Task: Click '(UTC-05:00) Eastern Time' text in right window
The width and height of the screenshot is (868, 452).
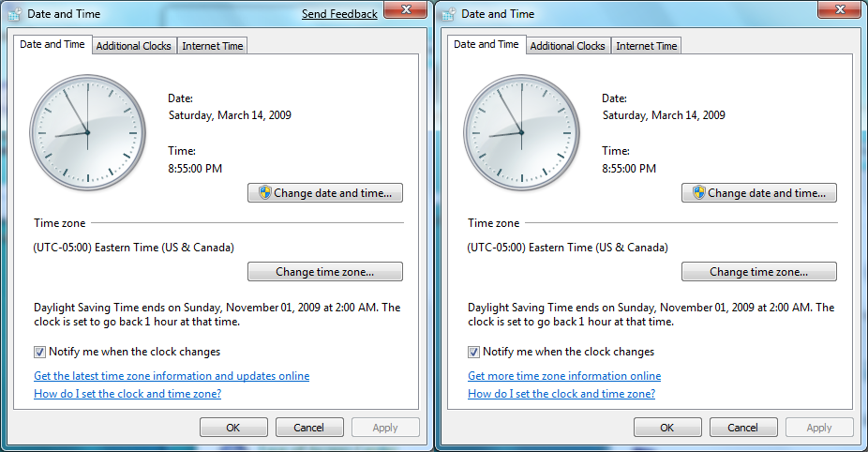Action: (x=567, y=248)
